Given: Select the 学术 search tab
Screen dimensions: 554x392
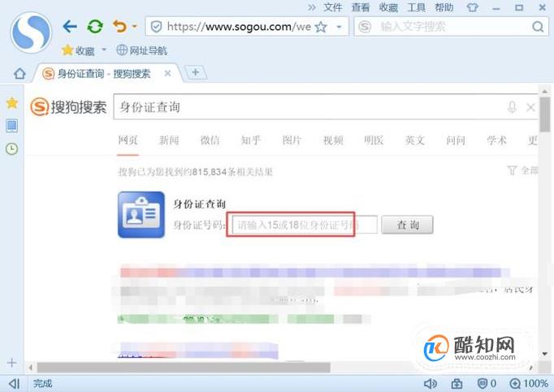Looking at the screenshot, I should [x=497, y=140].
